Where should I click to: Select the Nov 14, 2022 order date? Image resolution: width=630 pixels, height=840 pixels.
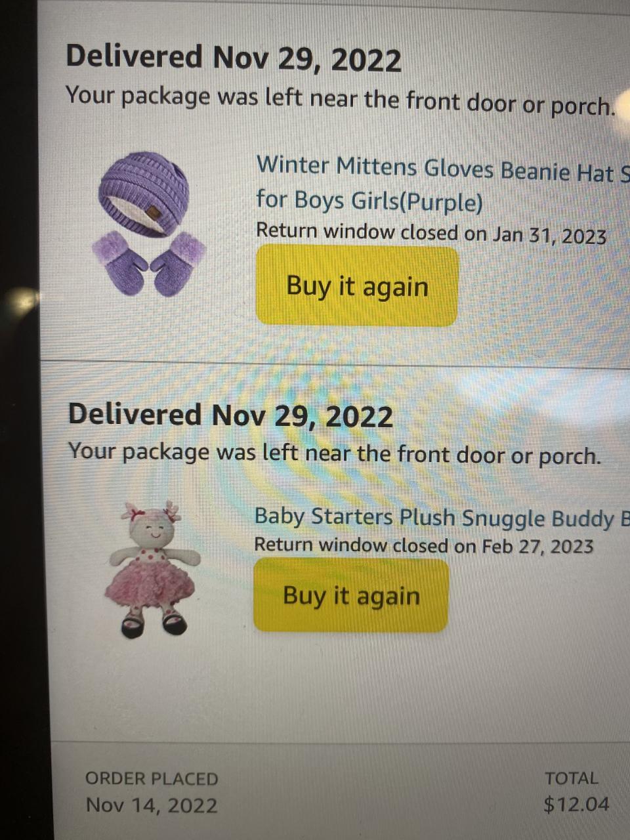[x=152, y=805]
